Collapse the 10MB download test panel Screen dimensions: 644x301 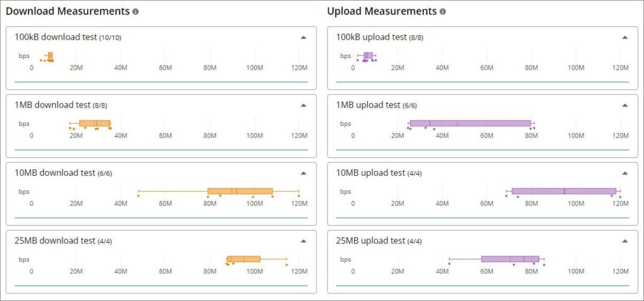[x=304, y=173]
